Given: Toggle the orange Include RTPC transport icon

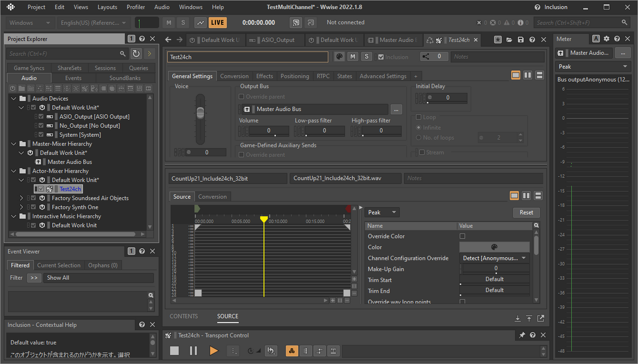Looking at the screenshot, I should coord(292,351).
